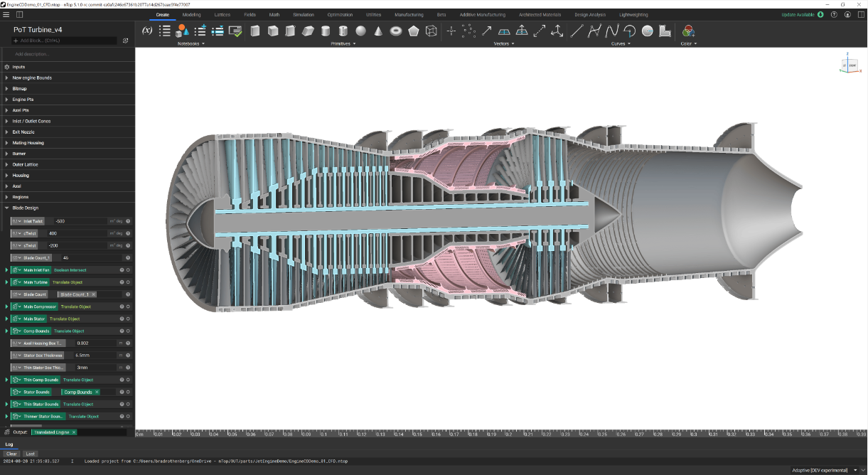
Task: Toggle the side panel layout icon
Action: point(18,14)
